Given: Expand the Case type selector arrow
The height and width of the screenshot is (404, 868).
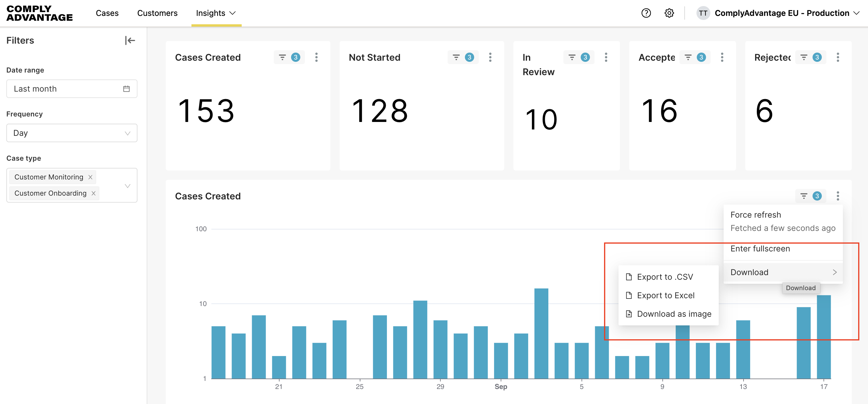Looking at the screenshot, I should click(x=127, y=186).
